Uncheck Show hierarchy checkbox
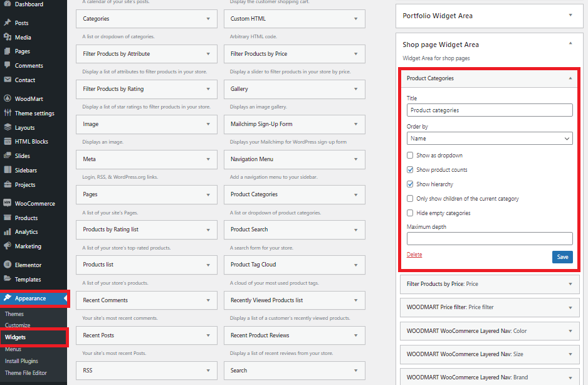588x385 pixels. [x=410, y=184]
